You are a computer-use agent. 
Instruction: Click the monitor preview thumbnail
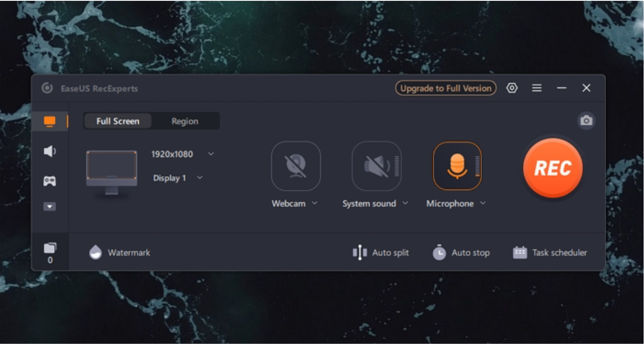[x=111, y=172]
